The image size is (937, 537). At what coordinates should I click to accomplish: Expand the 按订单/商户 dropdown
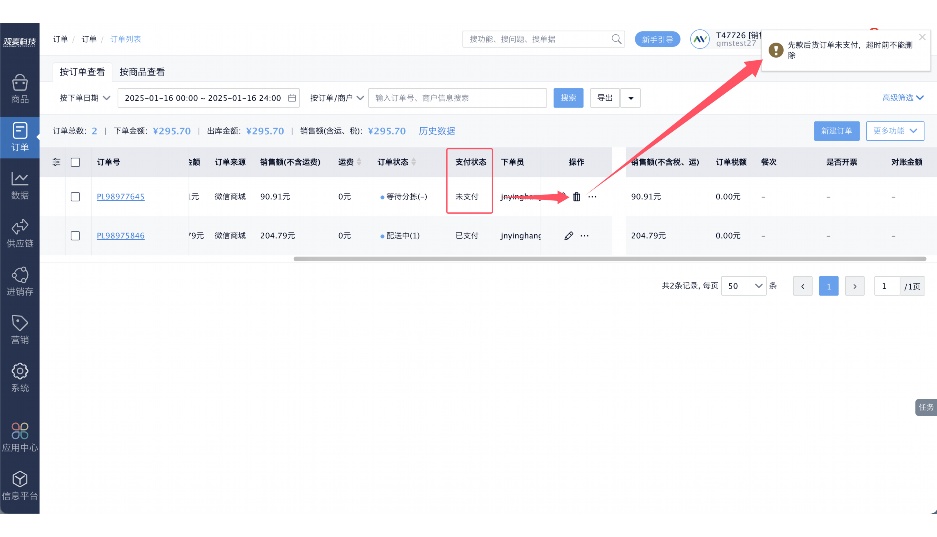click(x=336, y=98)
